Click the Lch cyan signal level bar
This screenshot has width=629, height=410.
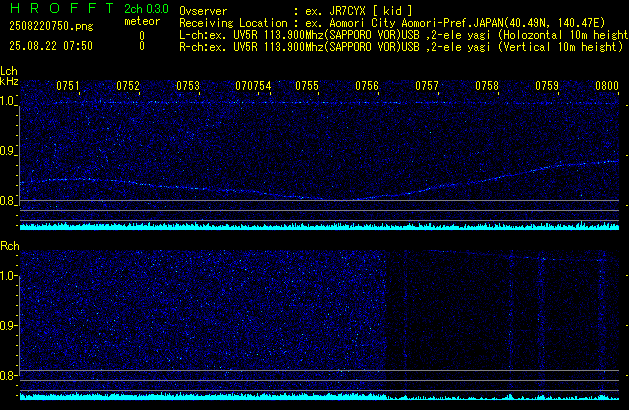[319, 226]
